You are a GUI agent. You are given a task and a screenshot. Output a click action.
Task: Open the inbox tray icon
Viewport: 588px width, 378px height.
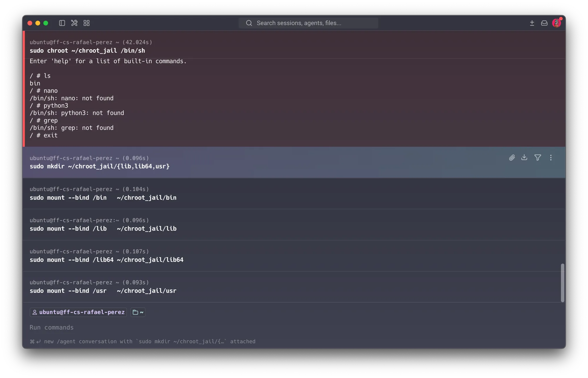(x=544, y=23)
